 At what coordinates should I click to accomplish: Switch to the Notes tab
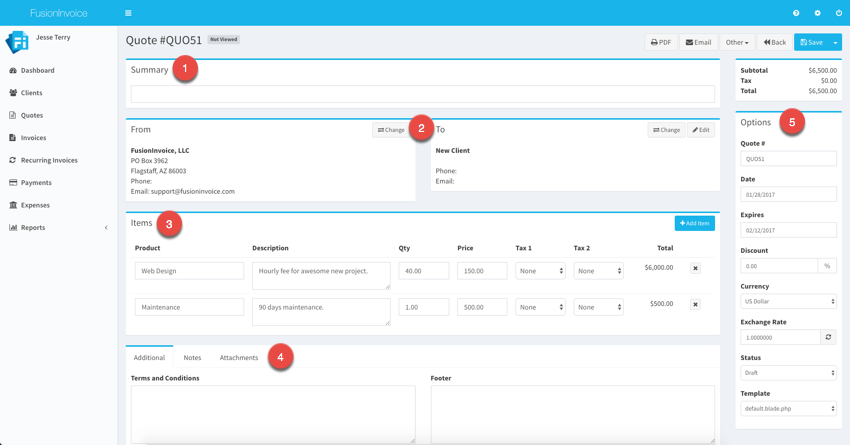click(192, 357)
